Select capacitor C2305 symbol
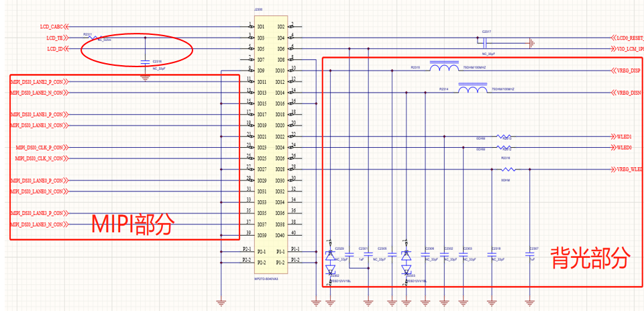Image resolution: width=644 pixels, height=311 pixels. [x=392, y=255]
